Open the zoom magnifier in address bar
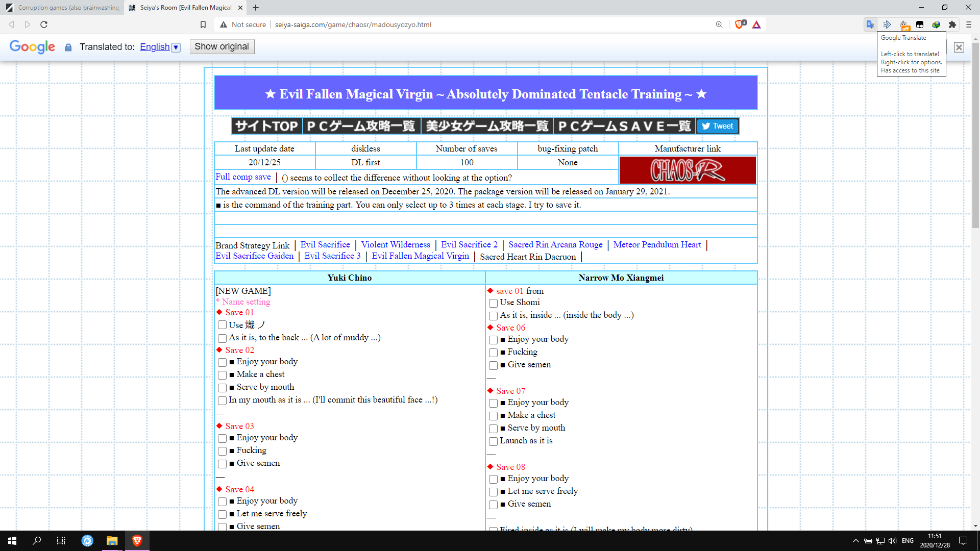 click(719, 24)
